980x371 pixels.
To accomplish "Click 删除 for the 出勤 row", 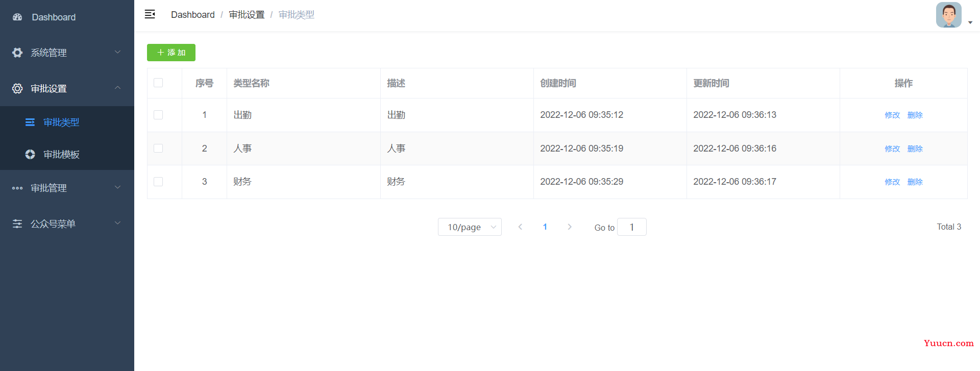I will click(915, 115).
